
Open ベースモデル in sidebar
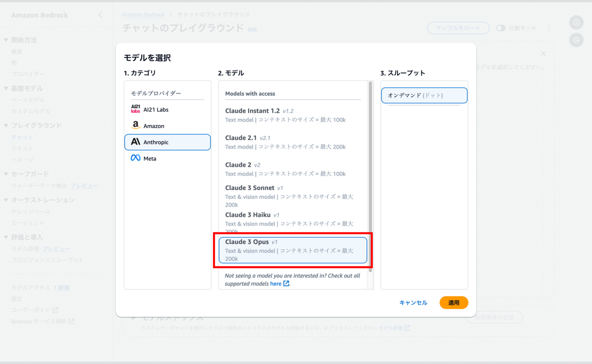28,100
